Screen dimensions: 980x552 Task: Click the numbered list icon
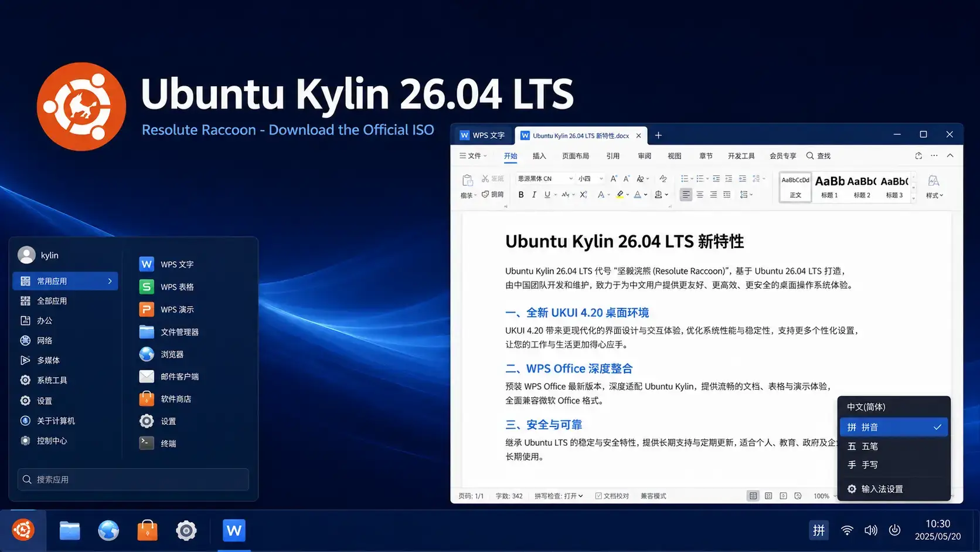tap(700, 178)
